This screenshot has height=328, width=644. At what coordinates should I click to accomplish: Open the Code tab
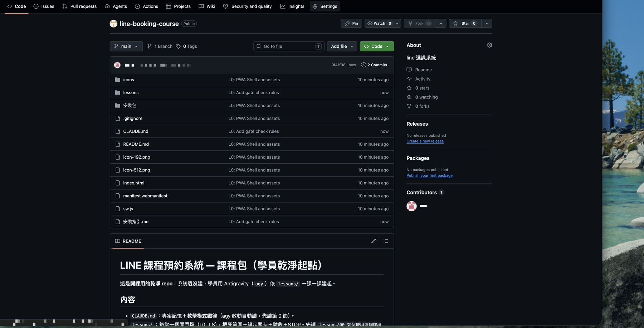pyautogui.click(x=16, y=6)
